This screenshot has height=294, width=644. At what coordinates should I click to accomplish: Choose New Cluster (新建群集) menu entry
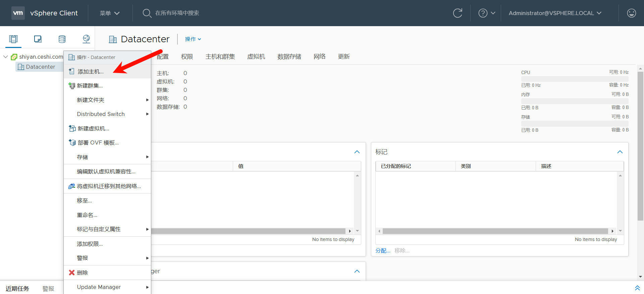[x=107, y=85]
